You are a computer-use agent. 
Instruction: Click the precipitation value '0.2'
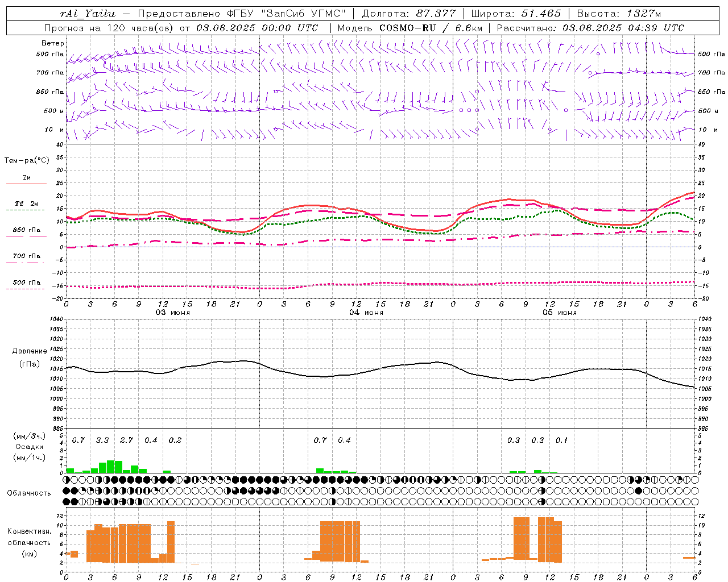(175, 440)
